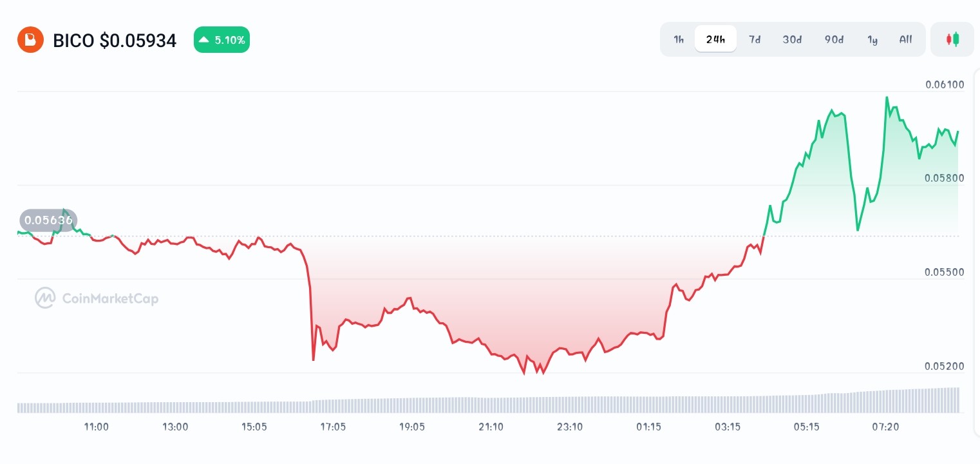Select the 7d time range

point(755,39)
